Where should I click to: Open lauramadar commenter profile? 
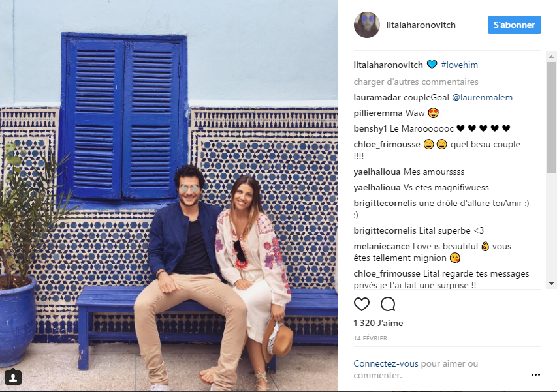tap(377, 98)
